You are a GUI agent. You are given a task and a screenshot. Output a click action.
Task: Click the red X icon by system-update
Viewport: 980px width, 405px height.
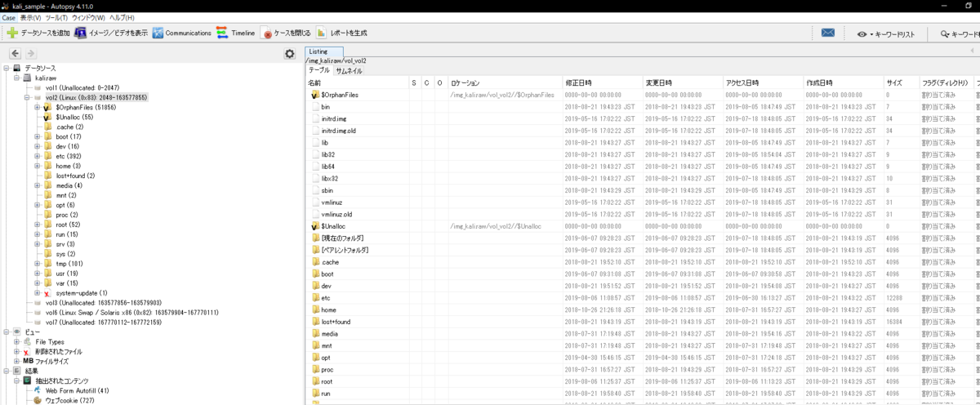coord(48,292)
